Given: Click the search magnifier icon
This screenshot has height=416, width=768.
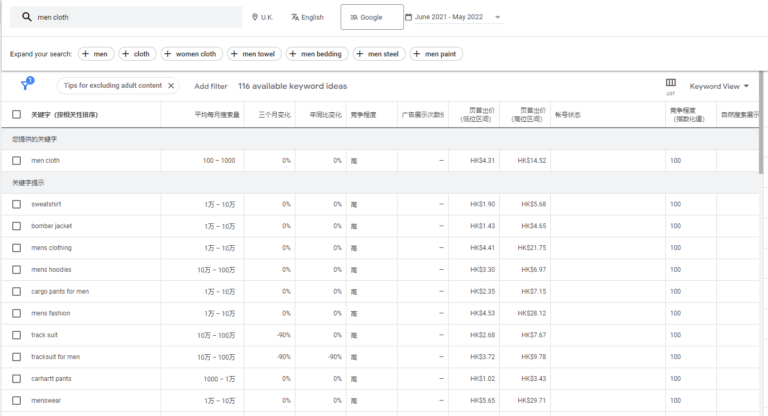Looking at the screenshot, I should point(24,17).
